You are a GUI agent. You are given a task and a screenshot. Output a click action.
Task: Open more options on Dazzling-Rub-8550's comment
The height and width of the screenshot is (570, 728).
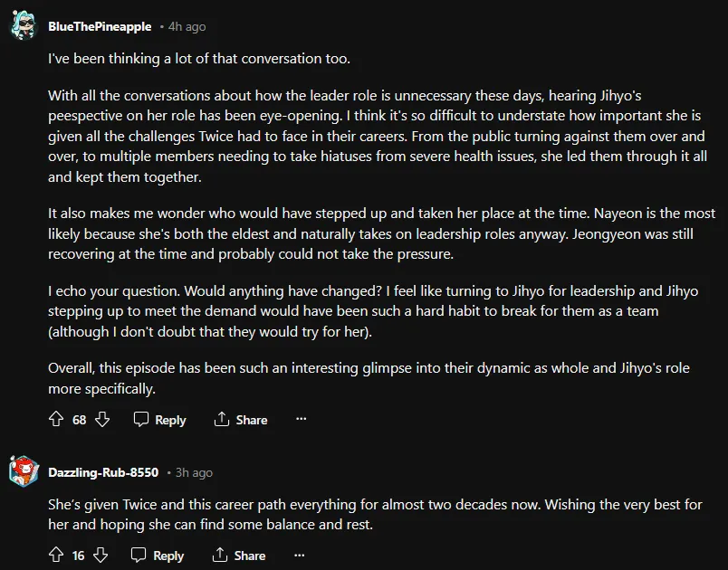pyautogui.click(x=300, y=556)
